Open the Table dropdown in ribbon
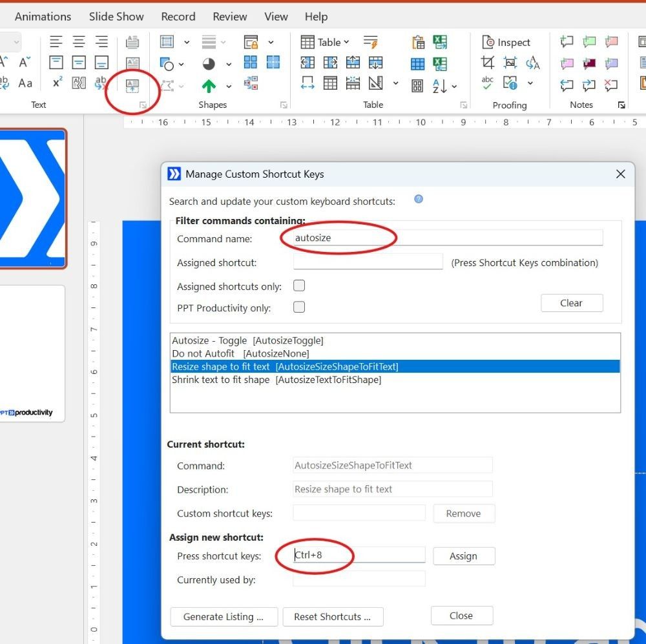This screenshot has height=644, width=646. [325, 42]
